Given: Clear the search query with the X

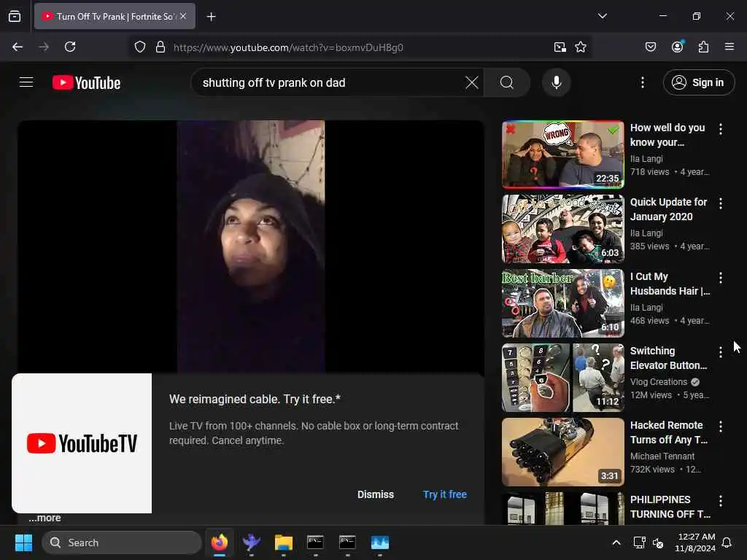Looking at the screenshot, I should [472, 82].
